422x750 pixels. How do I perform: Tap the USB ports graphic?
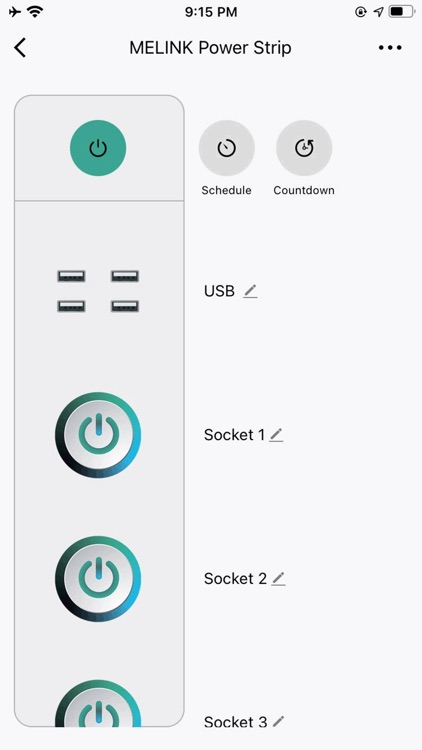[98, 291]
